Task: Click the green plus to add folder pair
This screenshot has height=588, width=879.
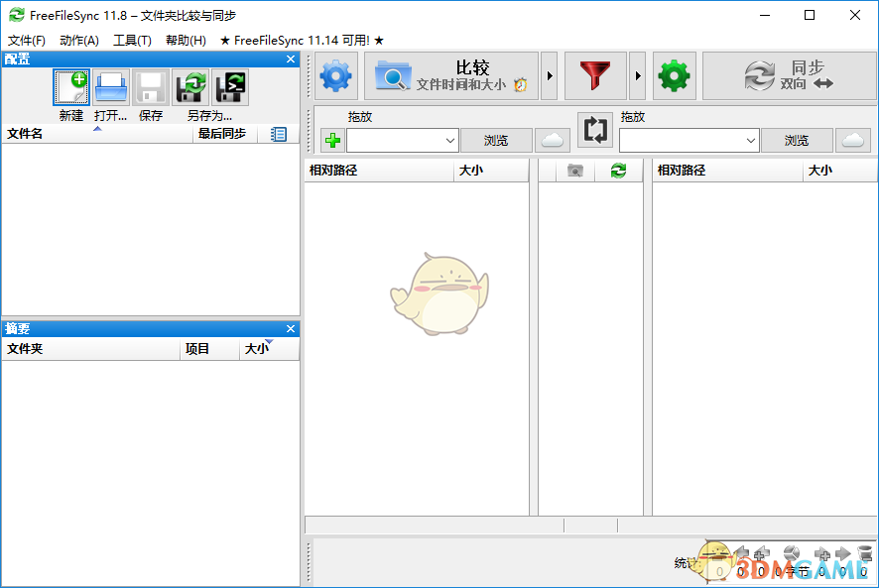Action: [x=331, y=140]
